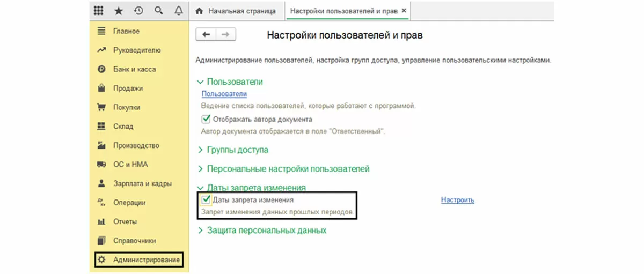This screenshot has height=274, width=644.
Task: Click the Зарплата и кадры person icon
Action: pos(101,183)
